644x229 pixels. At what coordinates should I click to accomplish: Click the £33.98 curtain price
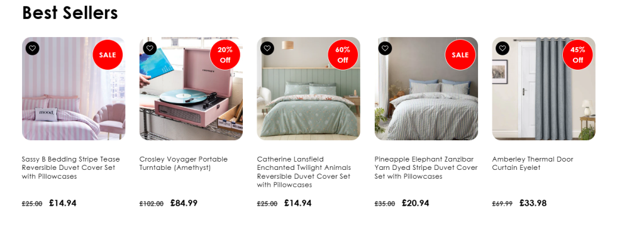pos(533,203)
